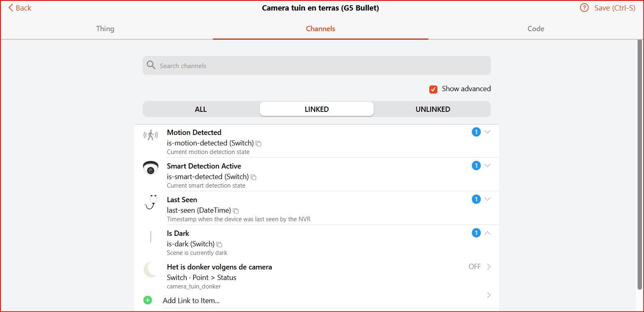
Task: Click the green plus Add Link icon
Action: pos(148,300)
